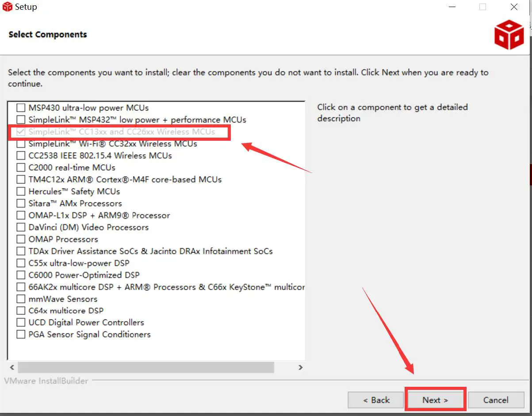Click 'Hercules™ Safety MCUs' label text
This screenshot has height=416, width=532.
[74, 191]
